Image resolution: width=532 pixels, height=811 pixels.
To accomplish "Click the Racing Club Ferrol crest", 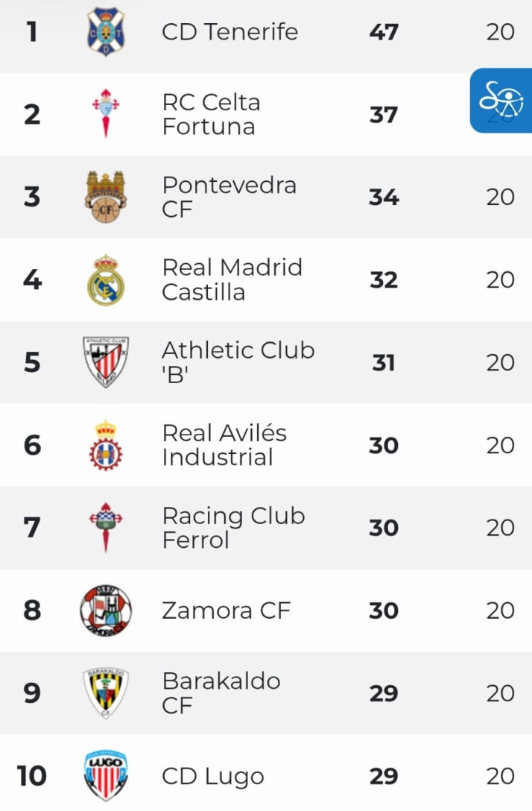I will 106,528.
